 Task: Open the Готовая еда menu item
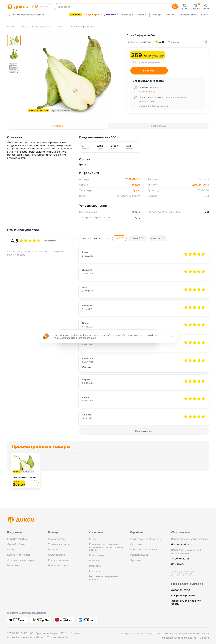point(127,15)
